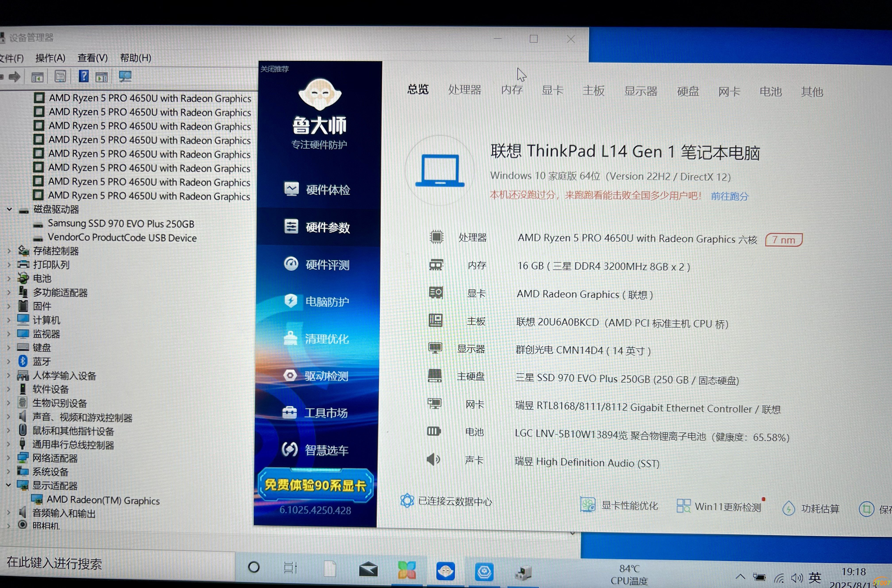This screenshot has height=588, width=892.
Task: Open 工具市场 tool market
Action: pyautogui.click(x=315, y=413)
